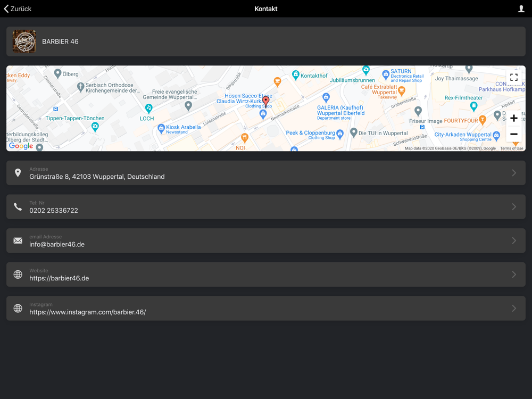532x399 pixels.
Task: Select the BARBIER 46 name text
Action: pos(60,41)
